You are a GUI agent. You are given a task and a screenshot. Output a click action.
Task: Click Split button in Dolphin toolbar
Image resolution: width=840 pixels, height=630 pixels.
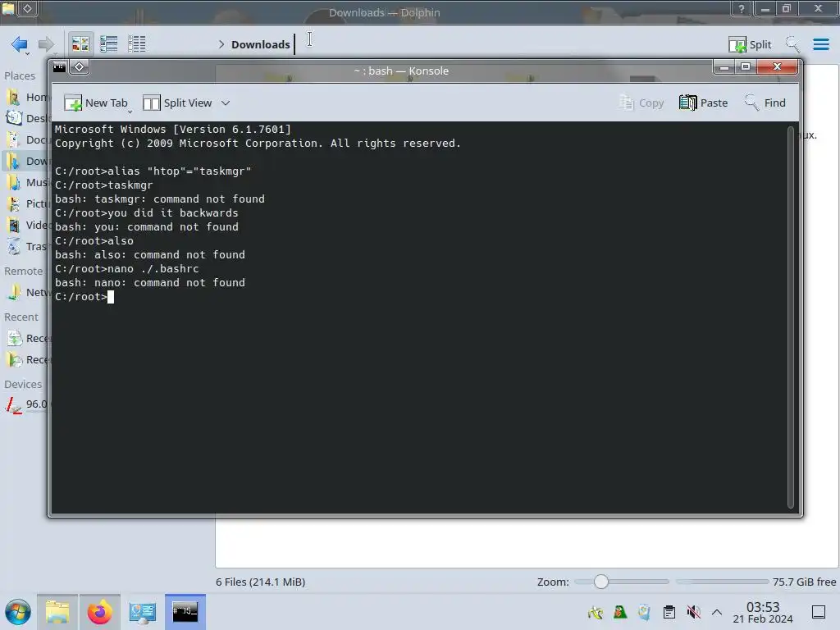tap(750, 44)
